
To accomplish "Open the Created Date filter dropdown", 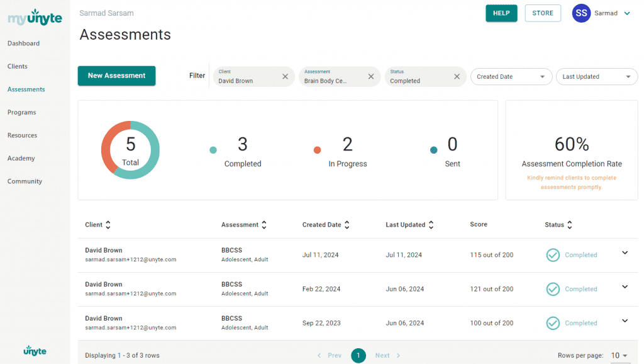I will click(511, 76).
